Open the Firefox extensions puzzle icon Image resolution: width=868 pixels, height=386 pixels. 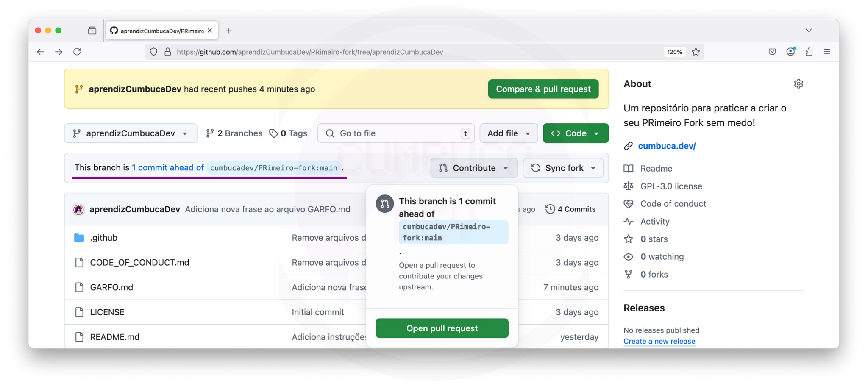pyautogui.click(x=809, y=52)
